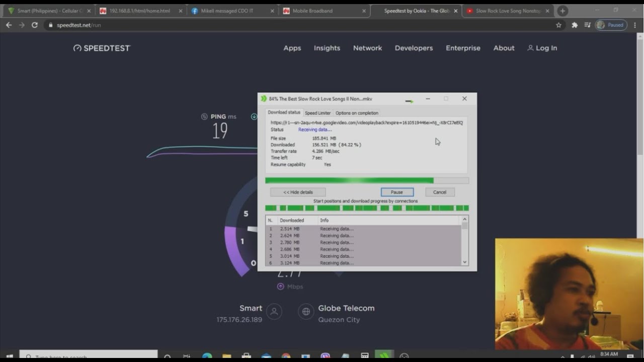Viewport: 644px width, 362px height.
Task: Click the connection list scroll down arrow
Action: tap(465, 262)
